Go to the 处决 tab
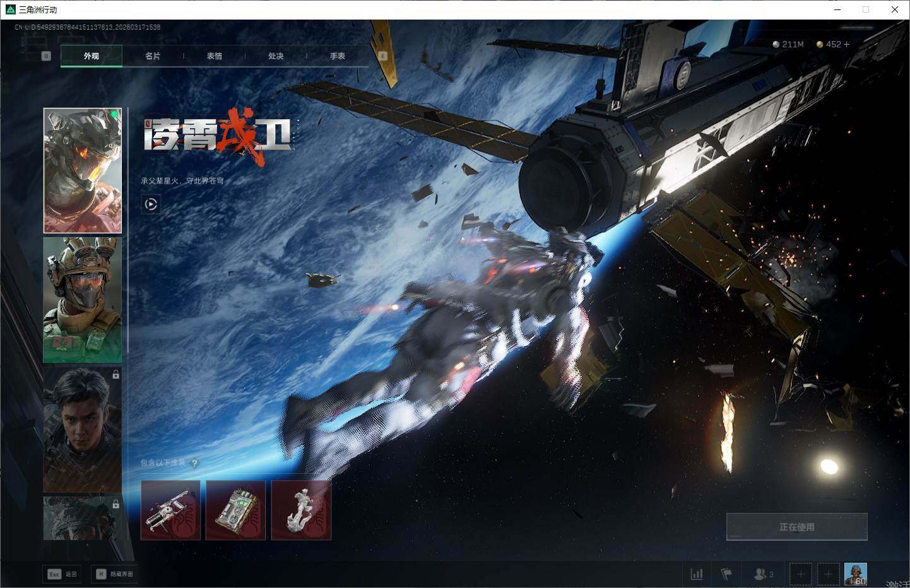910x588 pixels. [276, 56]
